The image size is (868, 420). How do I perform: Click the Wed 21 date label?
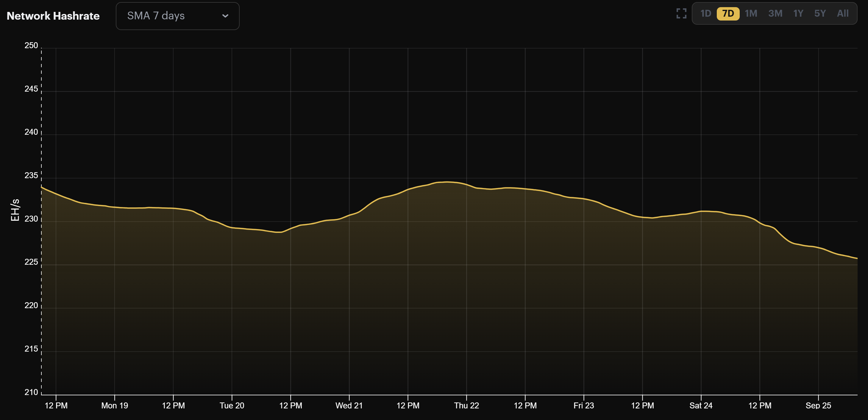[349, 405]
